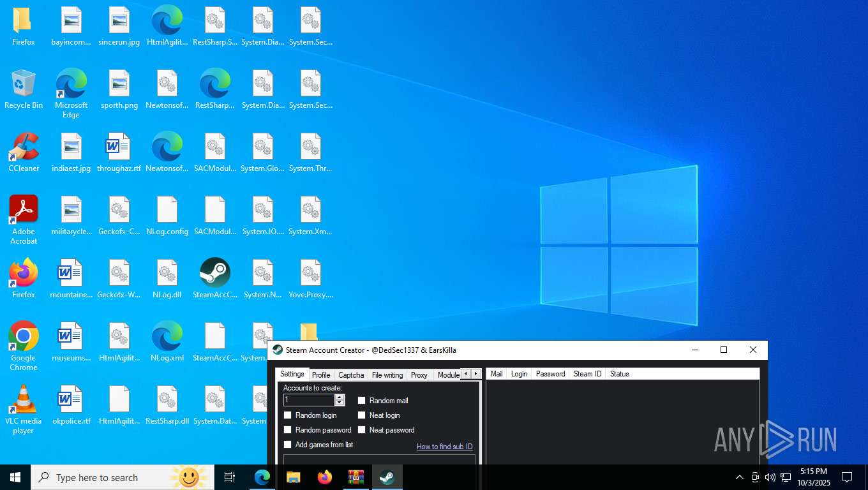This screenshot has width=868, height=490.
Task: Open File Explorer in taskbar
Action: pos(294,477)
